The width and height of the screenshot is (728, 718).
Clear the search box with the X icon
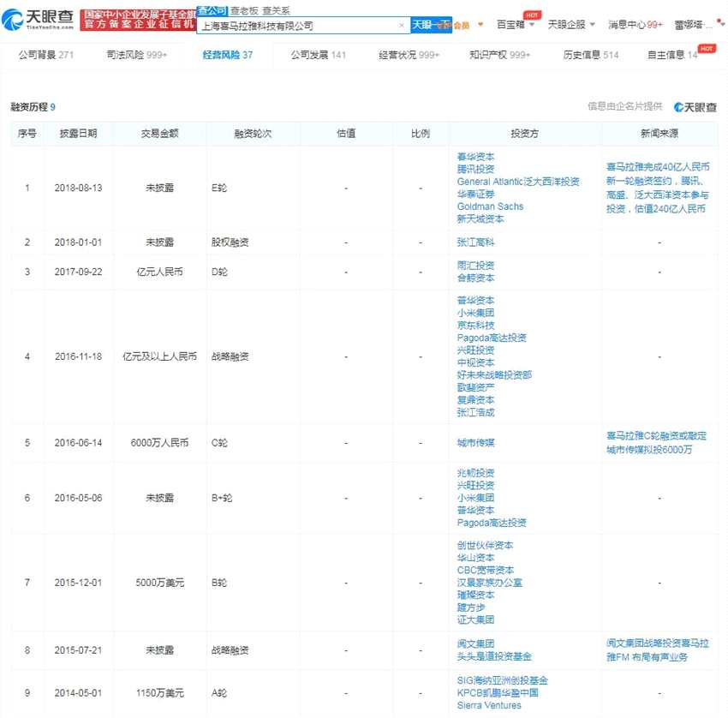pyautogui.click(x=402, y=26)
